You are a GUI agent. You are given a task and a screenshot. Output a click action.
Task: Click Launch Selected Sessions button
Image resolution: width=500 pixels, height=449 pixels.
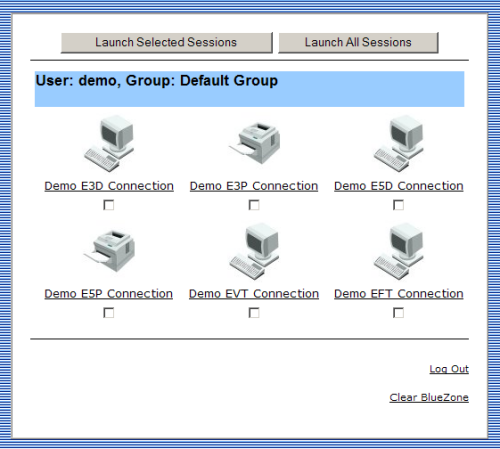[x=167, y=43]
